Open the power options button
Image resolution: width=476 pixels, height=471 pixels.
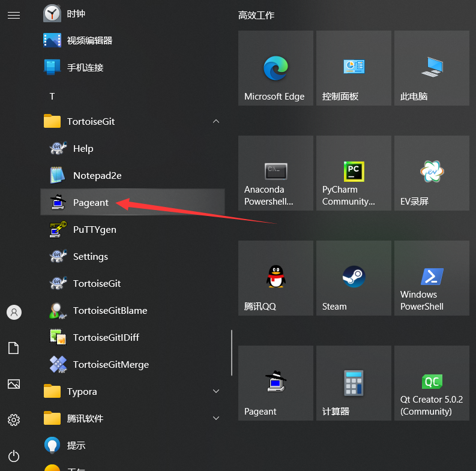click(x=14, y=456)
